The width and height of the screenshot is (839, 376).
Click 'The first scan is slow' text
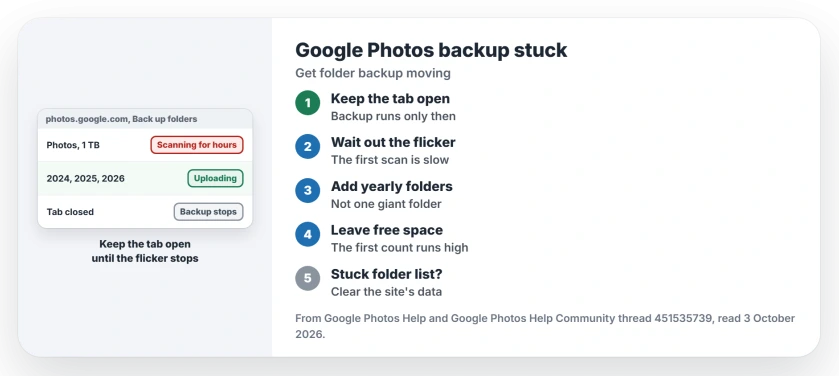coord(390,160)
